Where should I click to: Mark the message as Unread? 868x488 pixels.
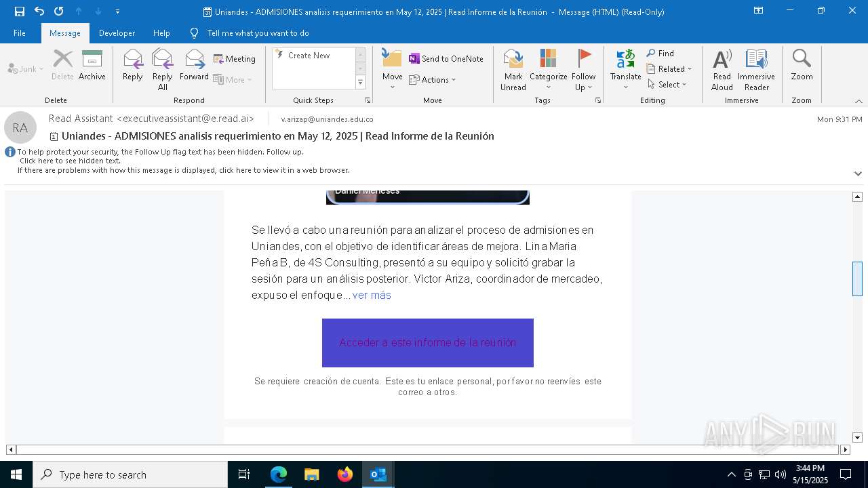pos(513,70)
